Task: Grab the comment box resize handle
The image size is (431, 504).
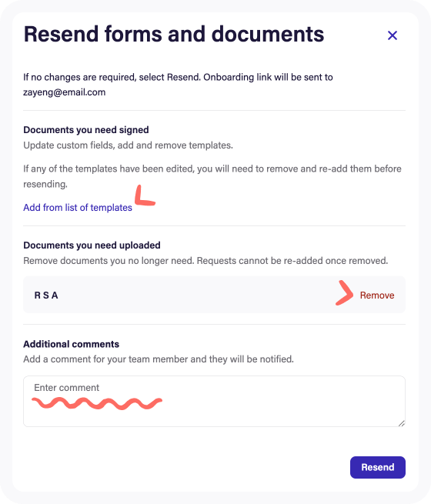Action: point(402,423)
